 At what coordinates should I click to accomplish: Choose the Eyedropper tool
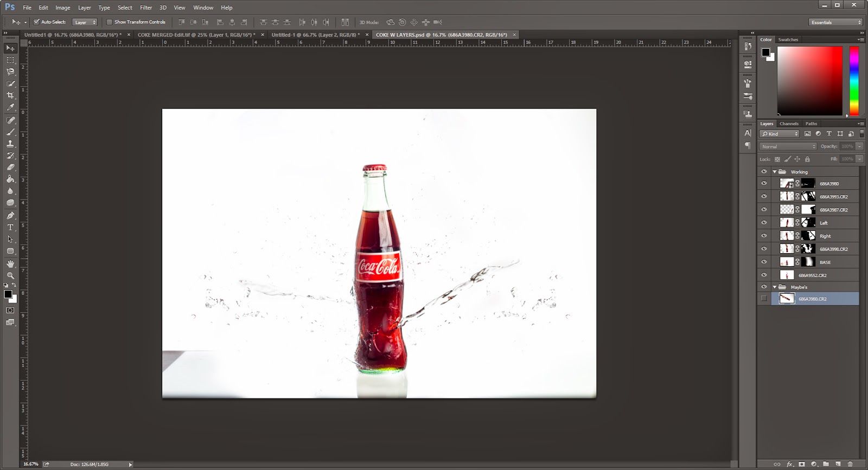[10, 107]
